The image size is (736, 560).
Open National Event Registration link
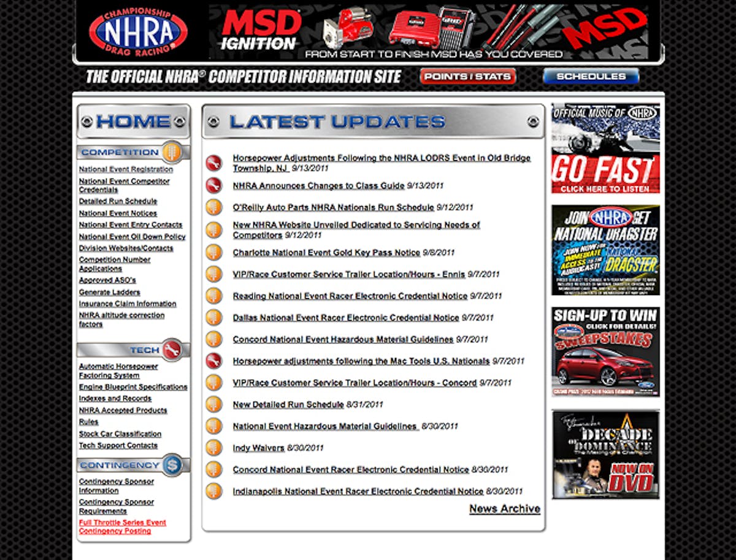[126, 169]
